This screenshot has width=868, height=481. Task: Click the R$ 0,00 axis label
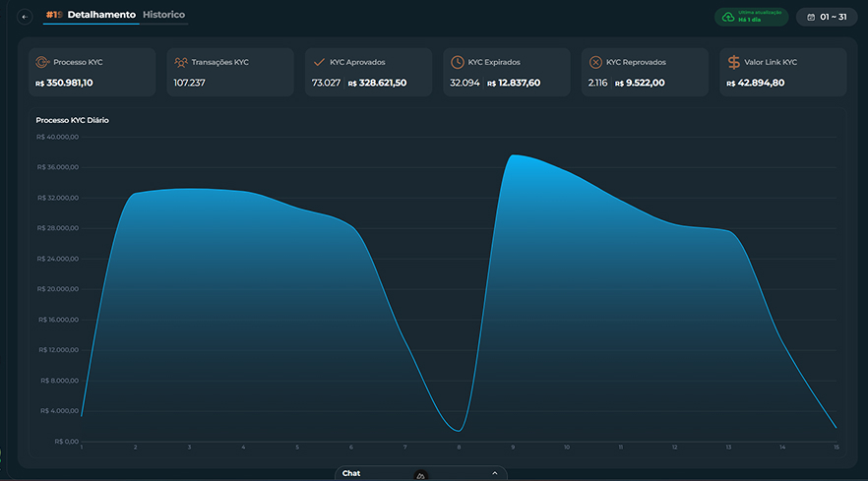pyautogui.click(x=67, y=441)
